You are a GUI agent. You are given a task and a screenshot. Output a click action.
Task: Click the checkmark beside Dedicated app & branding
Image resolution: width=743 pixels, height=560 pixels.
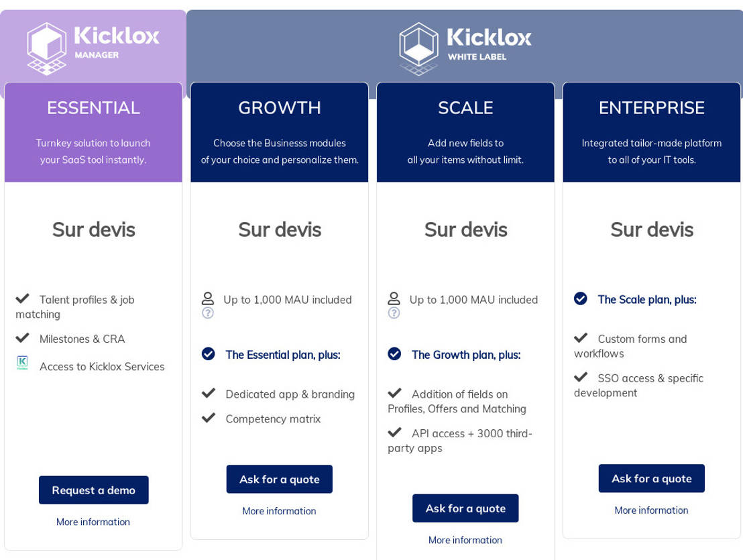208,394
